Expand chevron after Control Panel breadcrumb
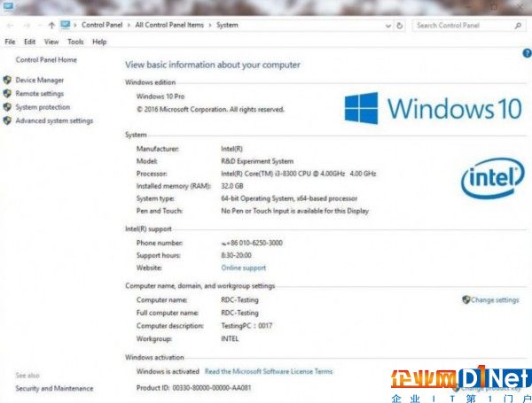The height and width of the screenshot is (403, 532). pos(129,26)
